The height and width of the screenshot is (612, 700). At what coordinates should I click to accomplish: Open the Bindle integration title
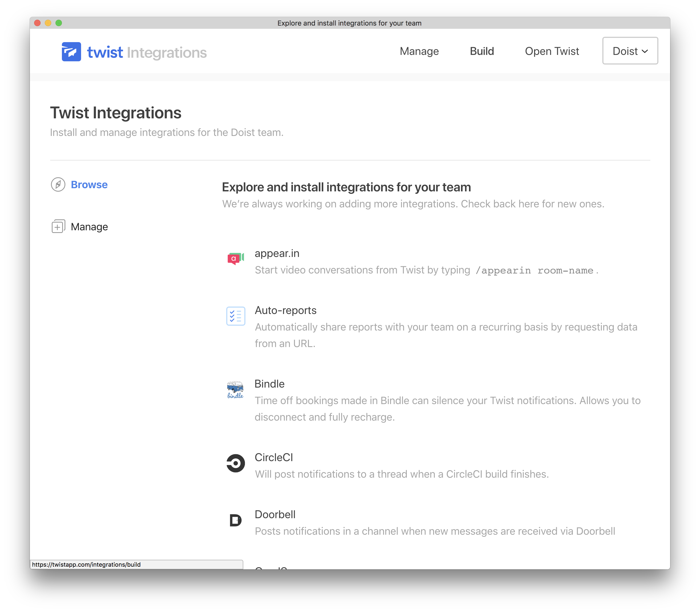(269, 384)
